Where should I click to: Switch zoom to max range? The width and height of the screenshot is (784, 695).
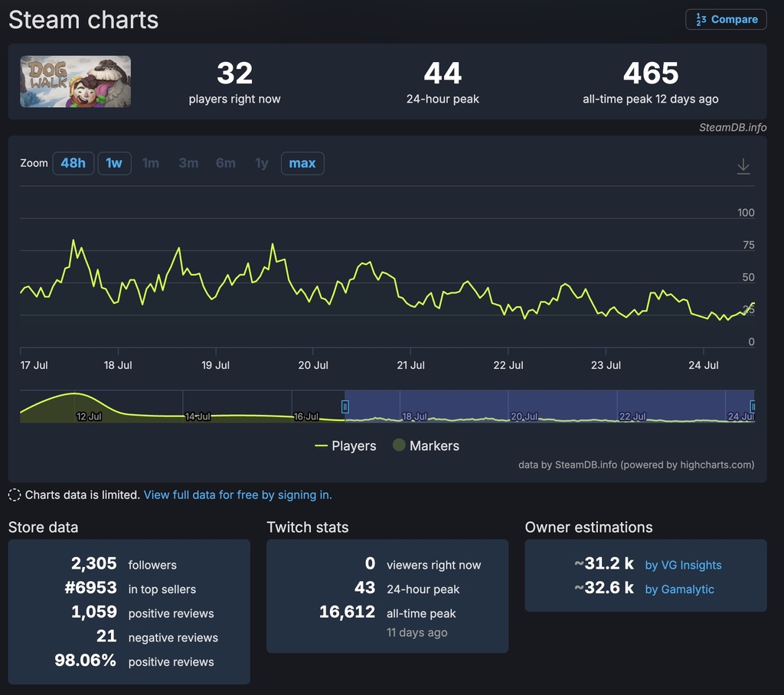coord(302,163)
